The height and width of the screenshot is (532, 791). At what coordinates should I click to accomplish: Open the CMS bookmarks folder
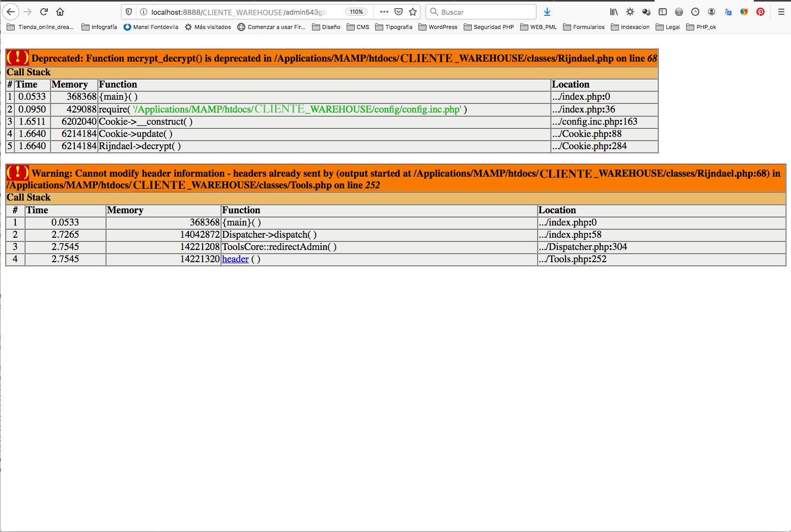click(358, 27)
